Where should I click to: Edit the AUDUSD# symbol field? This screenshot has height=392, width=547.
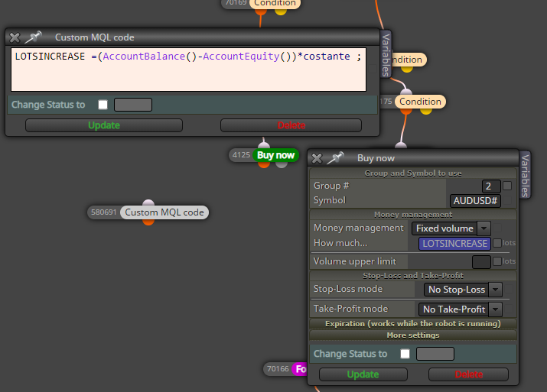[x=475, y=201]
